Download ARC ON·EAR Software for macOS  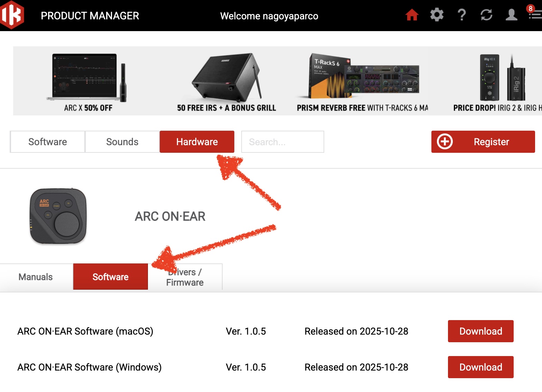tap(480, 331)
